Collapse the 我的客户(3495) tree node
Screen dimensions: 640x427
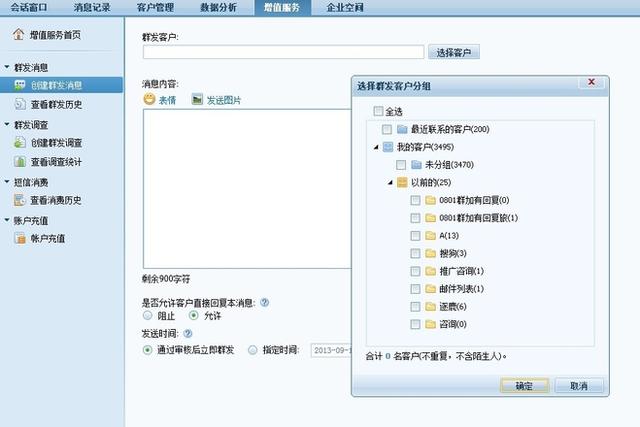[x=376, y=147]
